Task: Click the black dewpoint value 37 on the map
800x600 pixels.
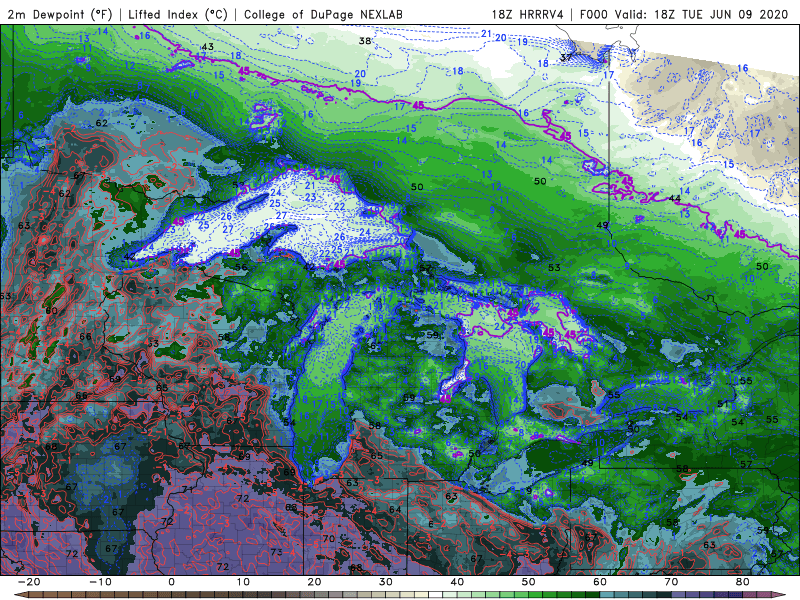Action: [x=566, y=57]
